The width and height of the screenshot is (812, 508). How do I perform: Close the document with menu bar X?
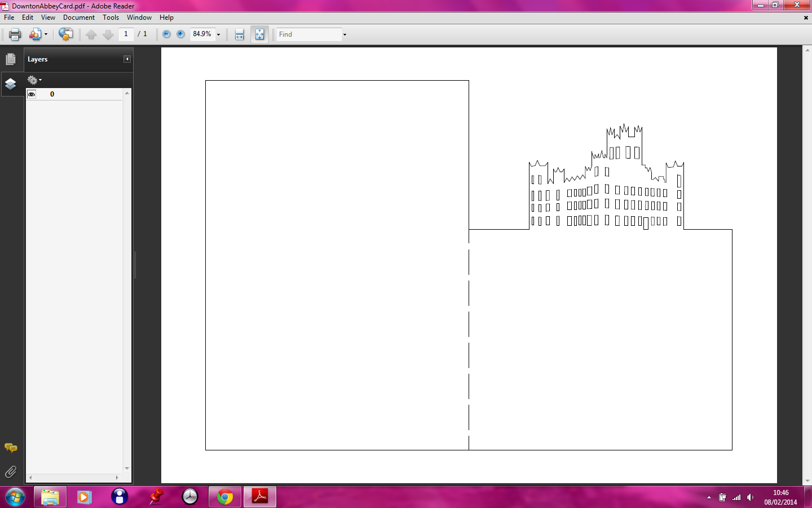click(806, 17)
